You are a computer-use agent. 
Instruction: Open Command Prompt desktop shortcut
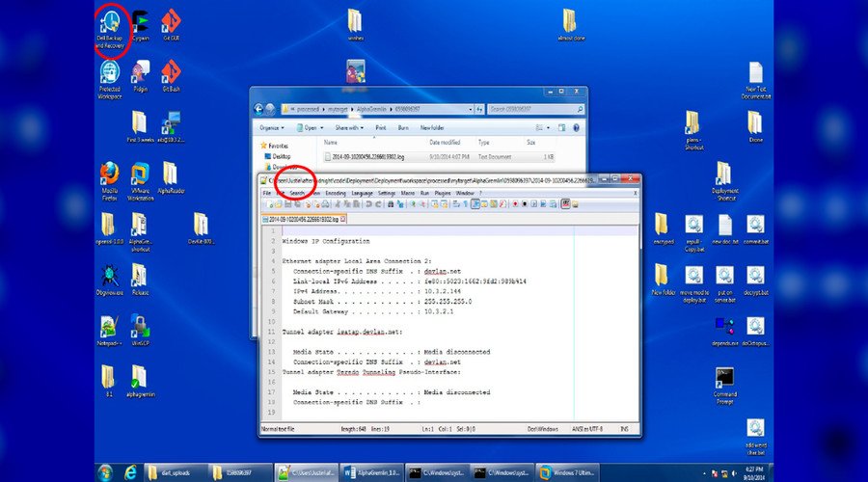[726, 378]
